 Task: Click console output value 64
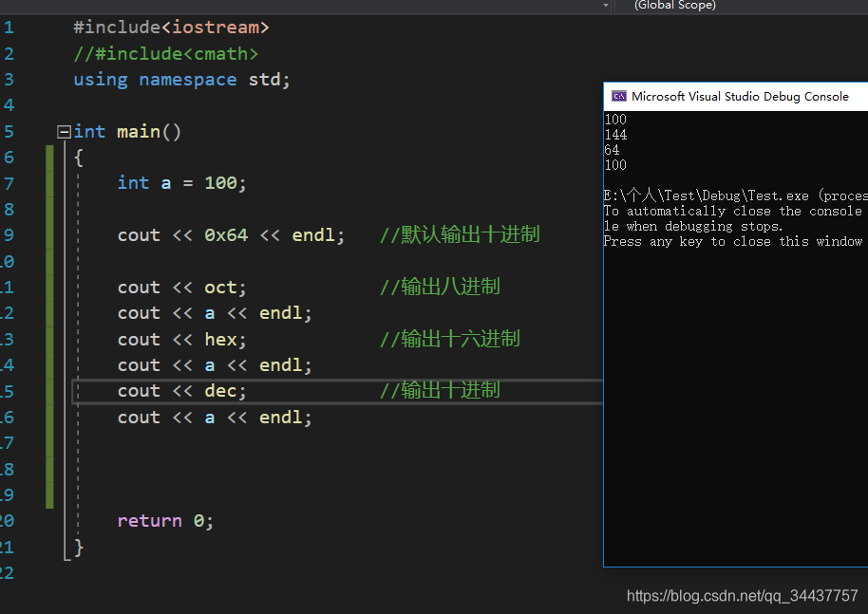[x=612, y=150]
